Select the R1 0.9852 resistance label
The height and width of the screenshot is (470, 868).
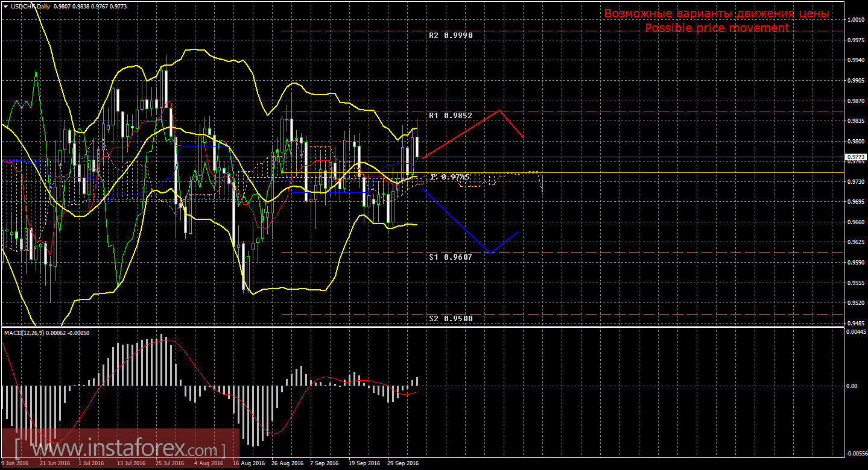(x=450, y=115)
